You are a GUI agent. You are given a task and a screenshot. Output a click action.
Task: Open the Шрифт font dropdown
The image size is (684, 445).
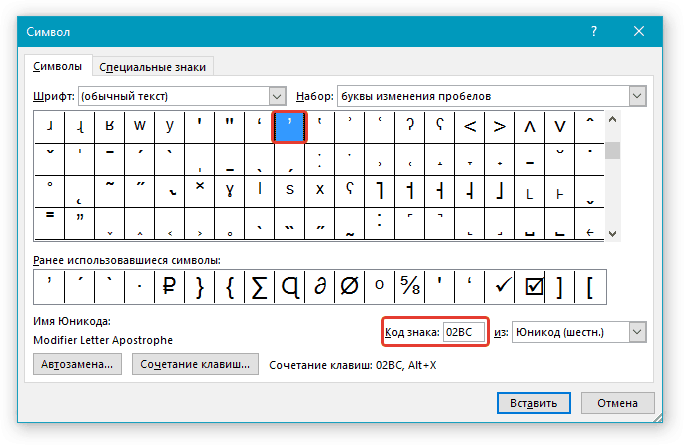point(277,96)
